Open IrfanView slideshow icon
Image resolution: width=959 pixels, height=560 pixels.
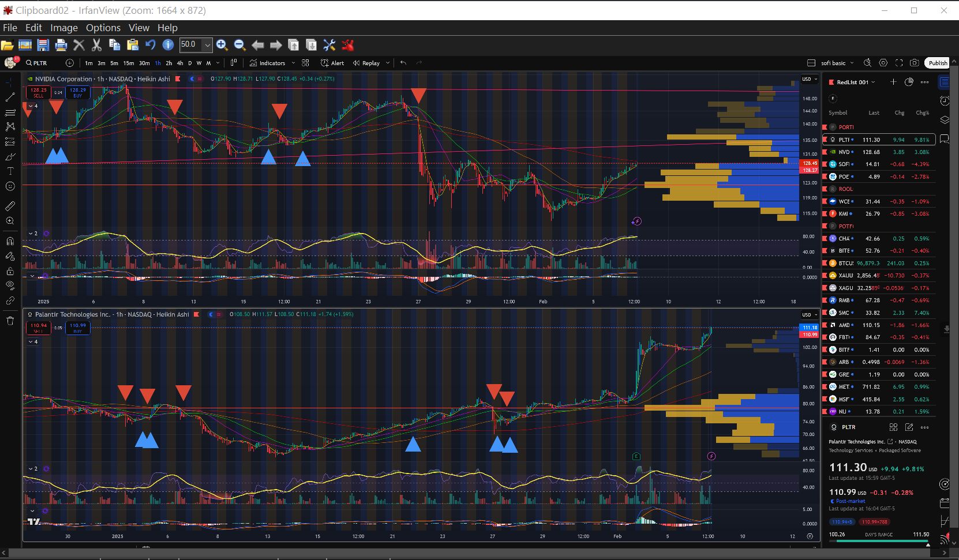pos(25,45)
